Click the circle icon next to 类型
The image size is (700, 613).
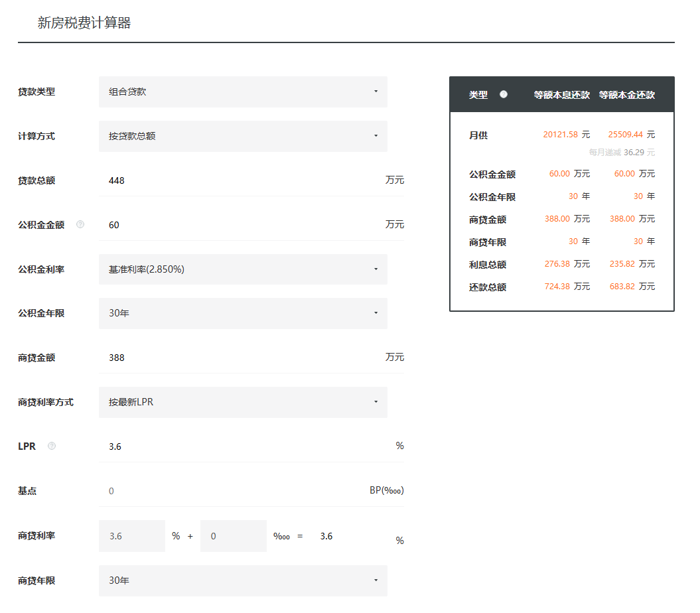(504, 94)
